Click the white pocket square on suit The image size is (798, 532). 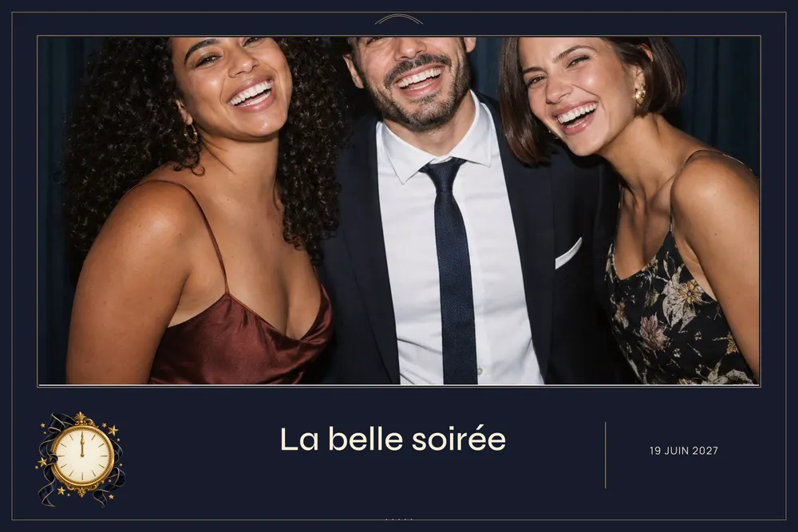pyautogui.click(x=568, y=254)
